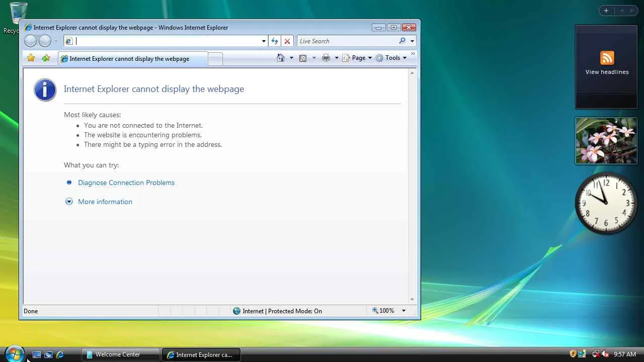Viewport: 644px width, 362px height.
Task: Click the sidebar previous gadgets arrow
Action: pos(622,11)
